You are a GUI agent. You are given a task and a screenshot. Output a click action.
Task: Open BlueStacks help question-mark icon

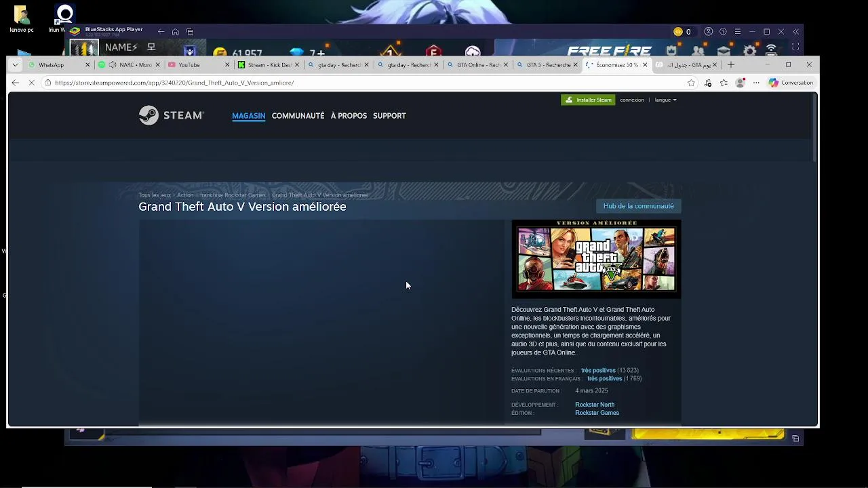(x=723, y=32)
